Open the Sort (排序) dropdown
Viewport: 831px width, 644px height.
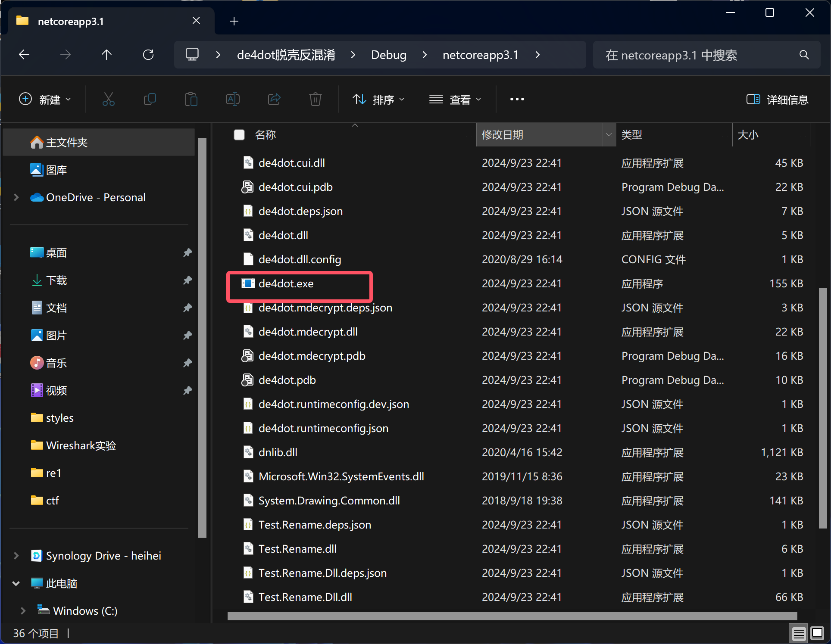click(x=378, y=100)
